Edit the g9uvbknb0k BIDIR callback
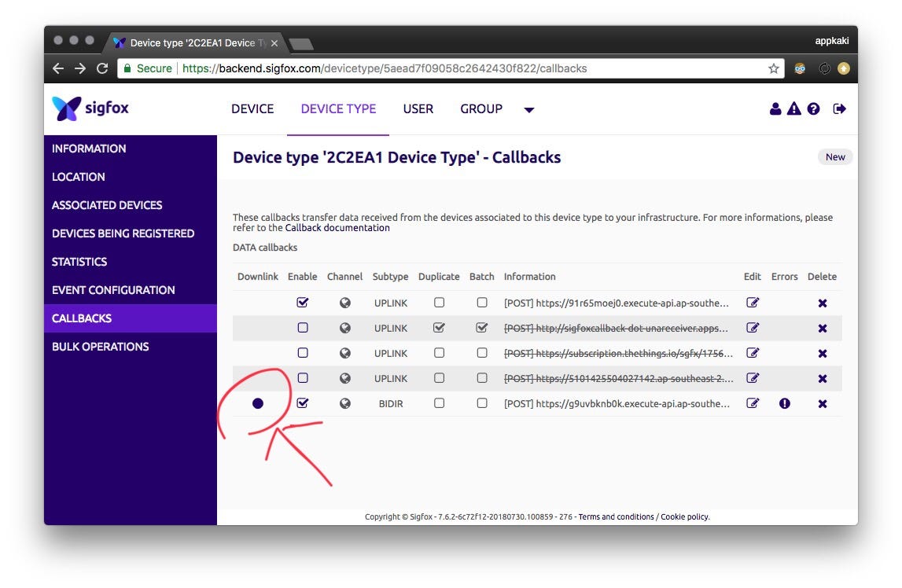This screenshot has height=588, width=902. 753,403
